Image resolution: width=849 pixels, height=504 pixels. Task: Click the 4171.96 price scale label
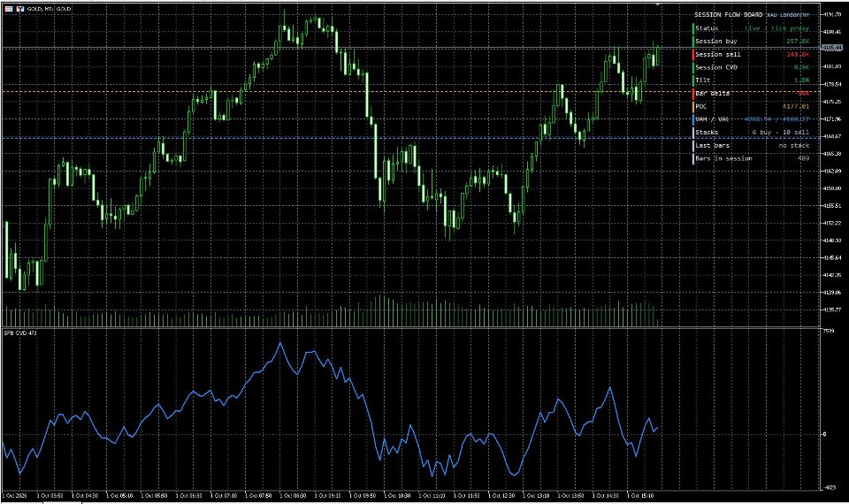832,119
